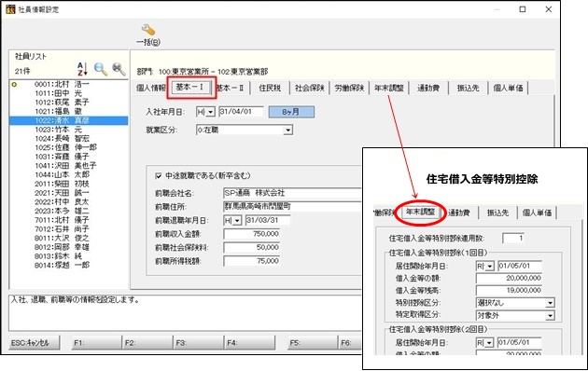Sort employee list with A-Z icon

pyautogui.click(x=82, y=69)
